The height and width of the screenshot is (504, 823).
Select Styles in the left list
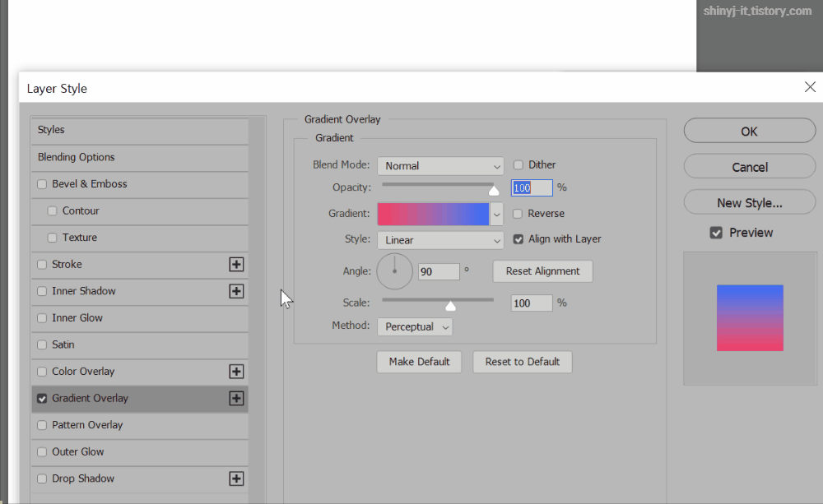(140, 130)
